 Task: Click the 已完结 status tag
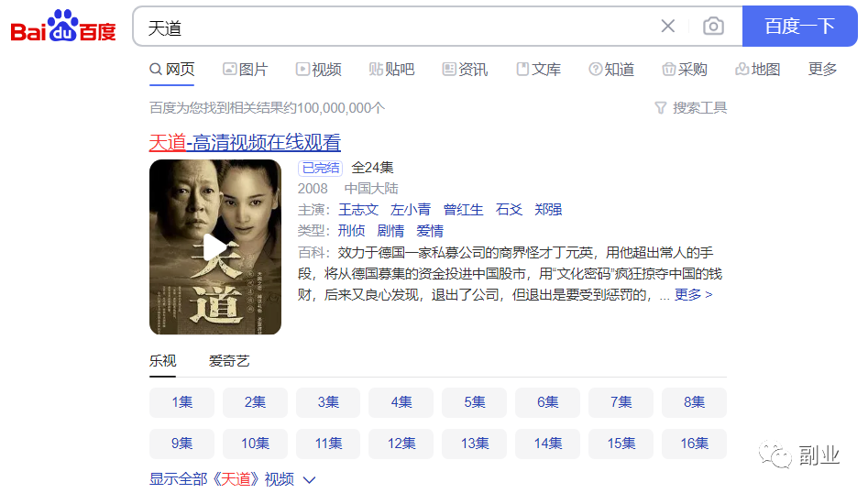[321, 168]
